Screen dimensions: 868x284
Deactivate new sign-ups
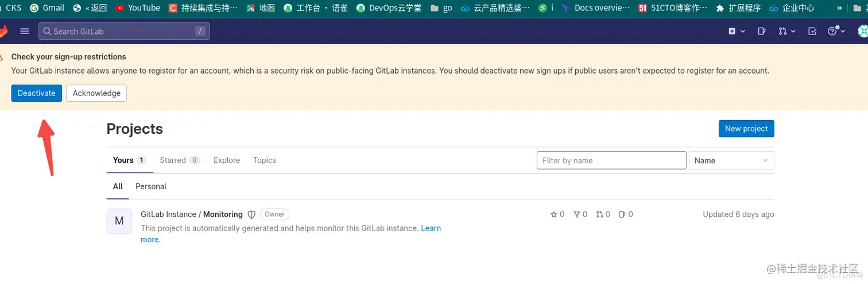pos(37,93)
